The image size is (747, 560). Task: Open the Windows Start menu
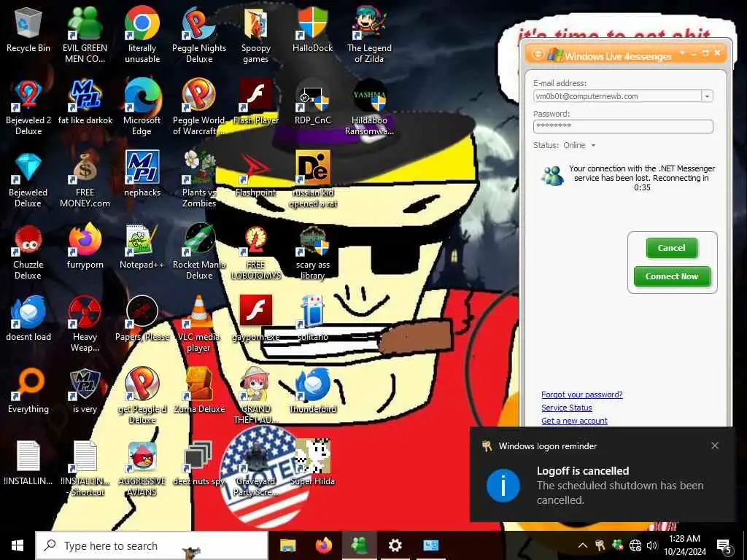click(18, 545)
